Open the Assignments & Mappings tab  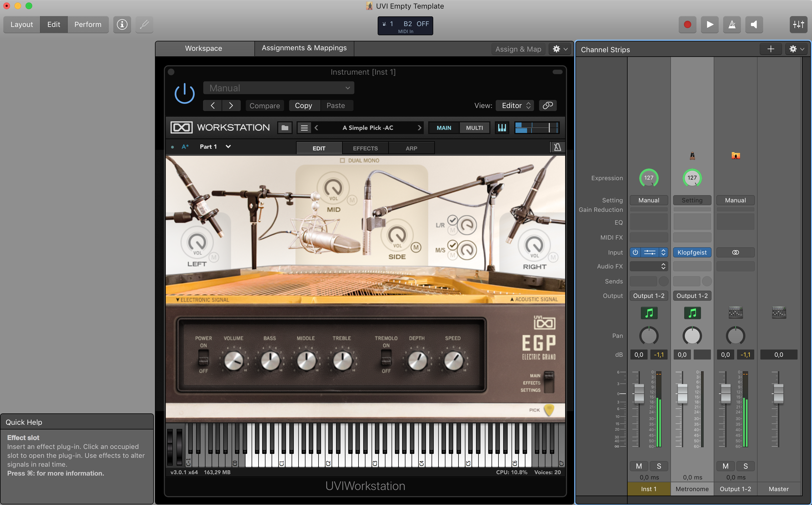click(x=304, y=48)
